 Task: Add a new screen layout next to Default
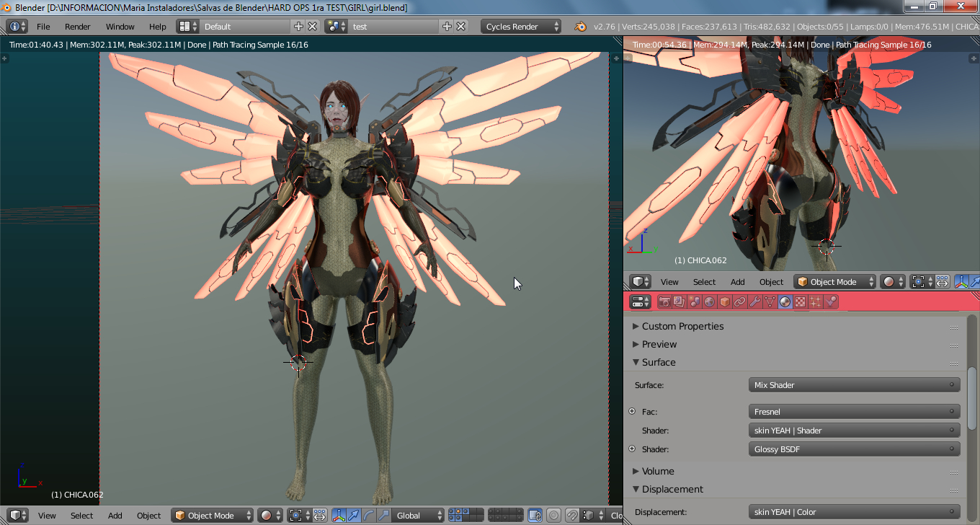[299, 27]
